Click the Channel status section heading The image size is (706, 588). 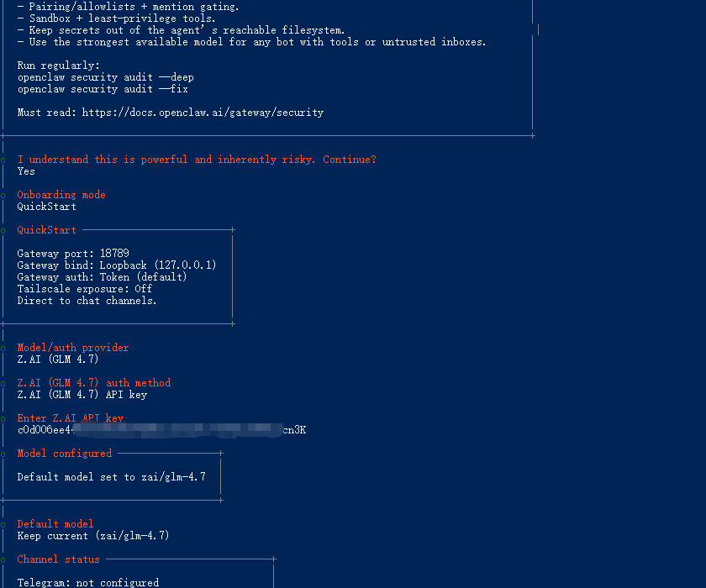pyautogui.click(x=59, y=559)
